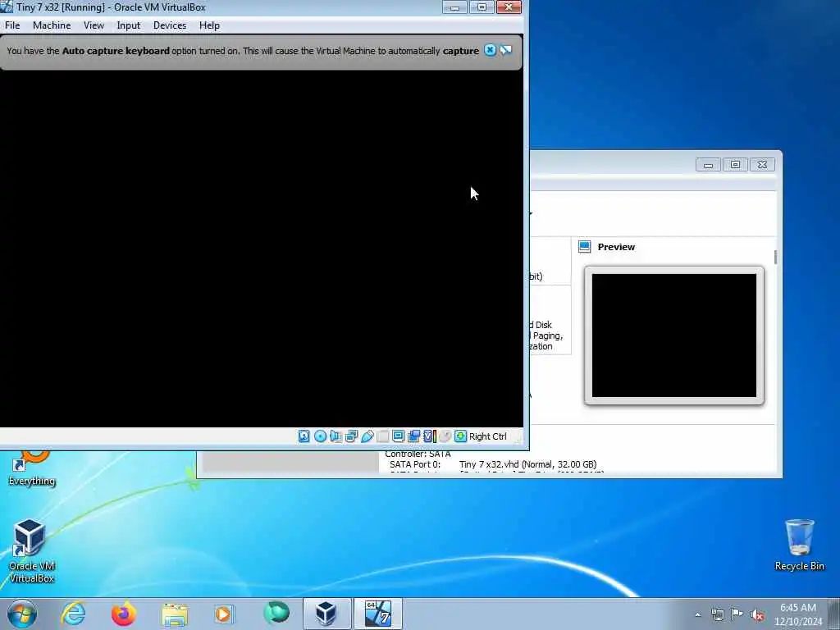Open the Help menu

pyautogui.click(x=209, y=25)
